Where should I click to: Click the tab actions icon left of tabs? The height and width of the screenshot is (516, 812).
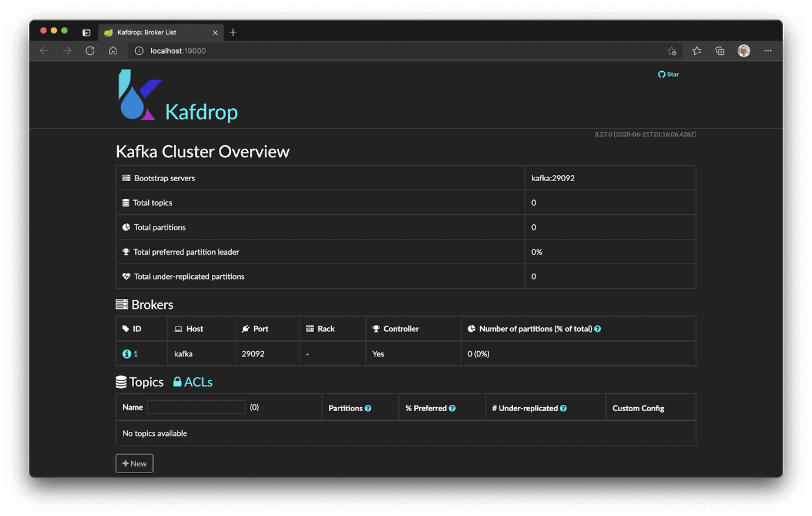point(86,32)
